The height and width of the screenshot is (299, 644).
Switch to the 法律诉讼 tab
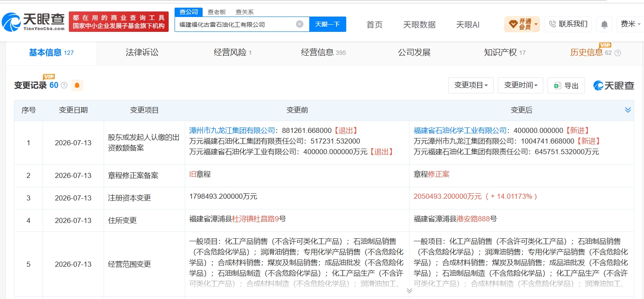[142, 53]
